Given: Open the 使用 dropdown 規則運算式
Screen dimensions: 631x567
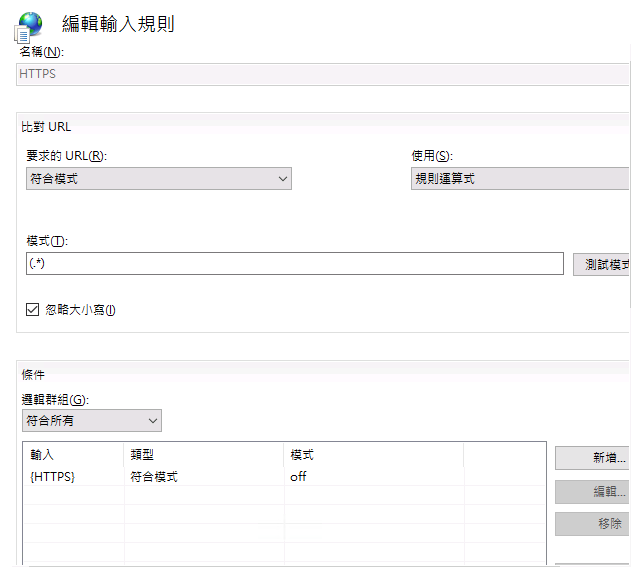Looking at the screenshot, I should coord(521,179).
